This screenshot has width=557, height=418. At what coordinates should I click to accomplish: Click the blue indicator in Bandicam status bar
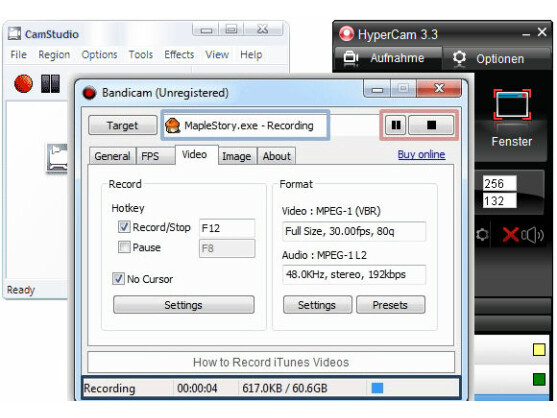click(377, 388)
